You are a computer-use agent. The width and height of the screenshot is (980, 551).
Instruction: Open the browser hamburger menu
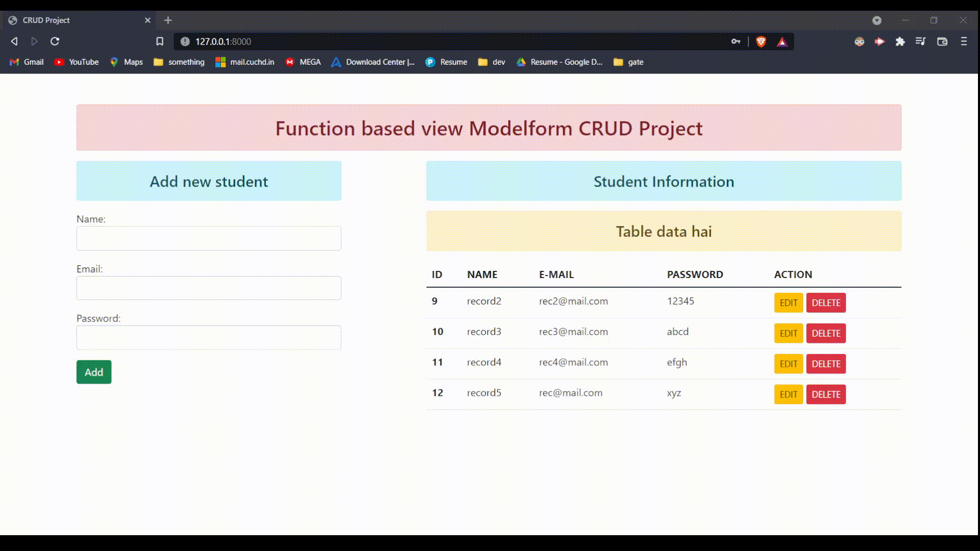click(964, 42)
